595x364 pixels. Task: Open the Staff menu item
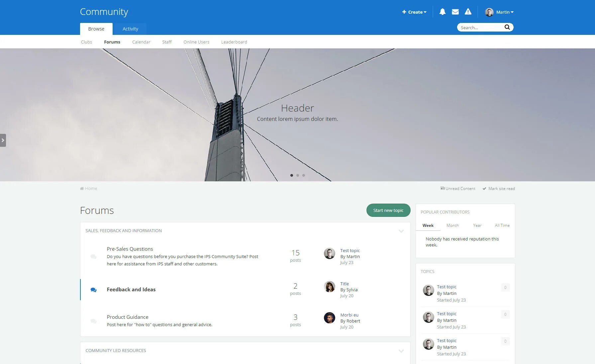tap(167, 42)
